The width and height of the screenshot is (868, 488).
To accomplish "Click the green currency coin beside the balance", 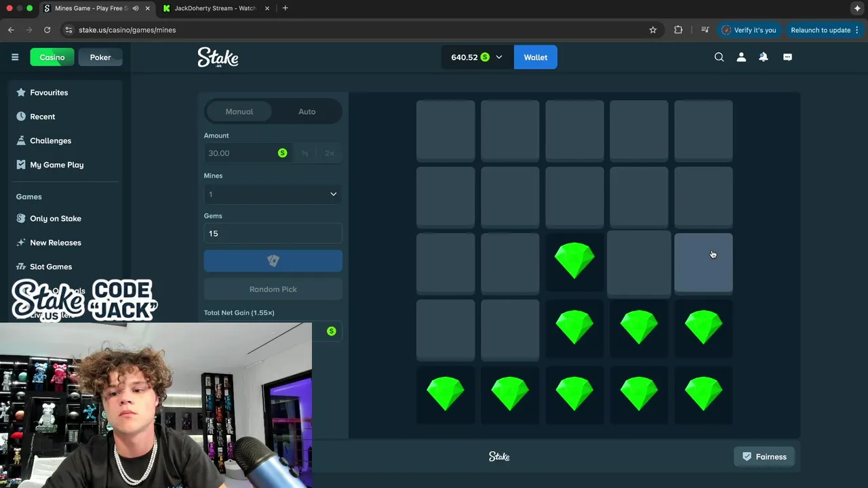I will [x=485, y=57].
